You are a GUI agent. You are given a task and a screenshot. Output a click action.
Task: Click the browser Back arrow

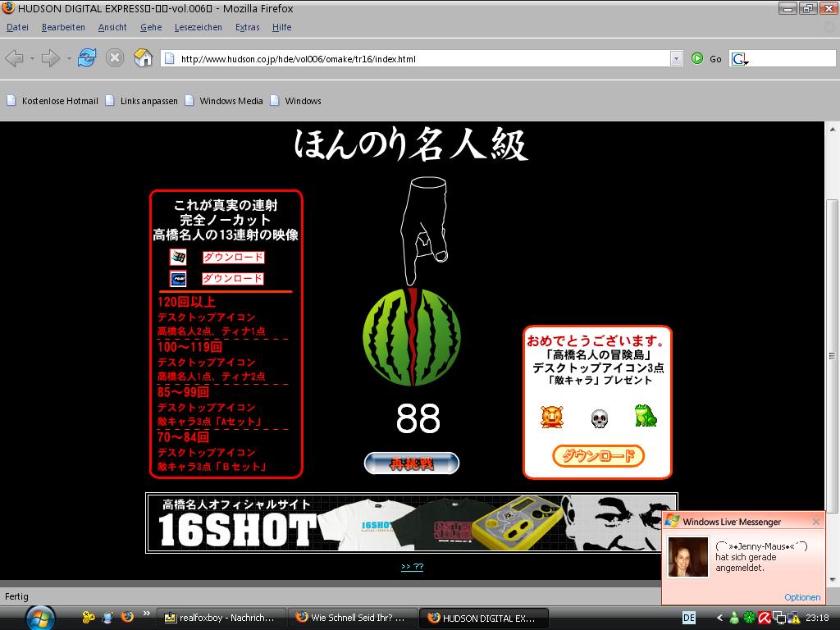click(15, 58)
